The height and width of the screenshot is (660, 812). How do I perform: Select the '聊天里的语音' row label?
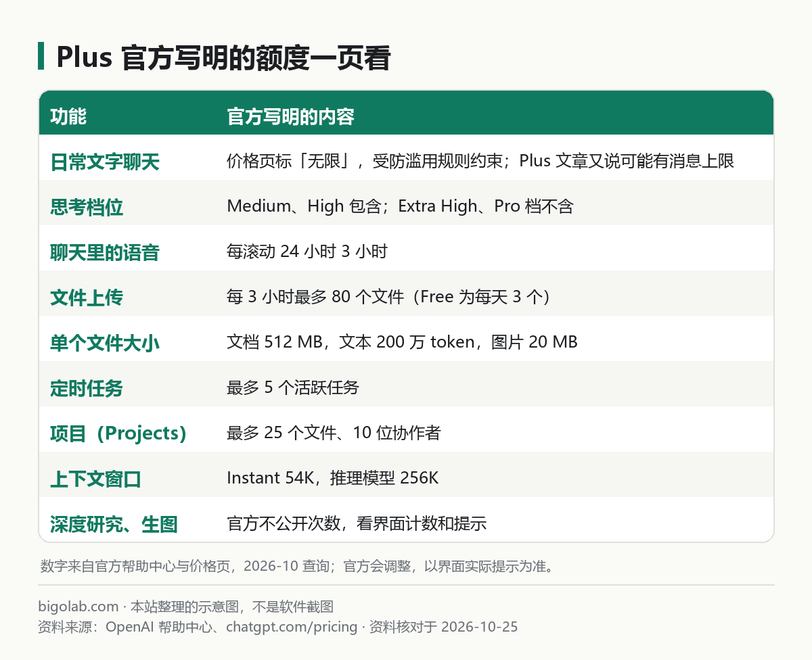[105, 252]
